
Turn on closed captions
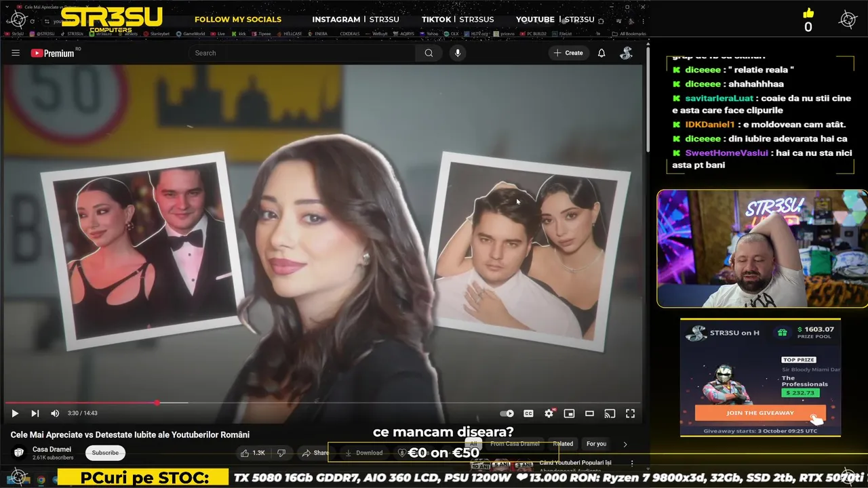coord(528,413)
